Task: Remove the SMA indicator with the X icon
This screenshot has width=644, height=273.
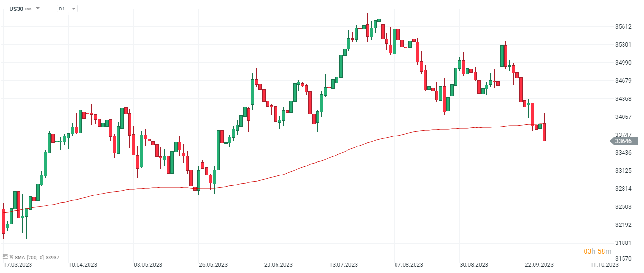Action: click(x=11, y=257)
